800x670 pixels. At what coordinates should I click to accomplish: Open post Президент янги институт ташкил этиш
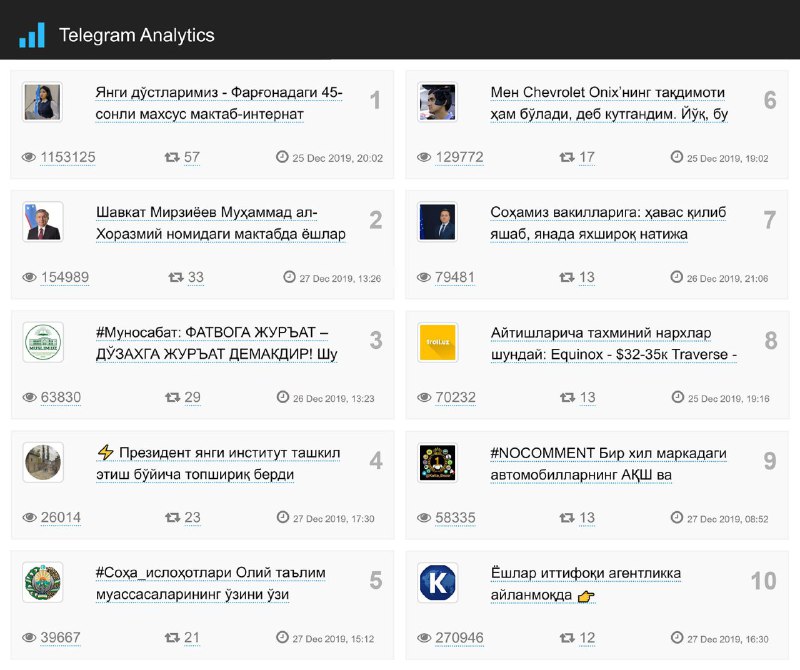pos(218,463)
